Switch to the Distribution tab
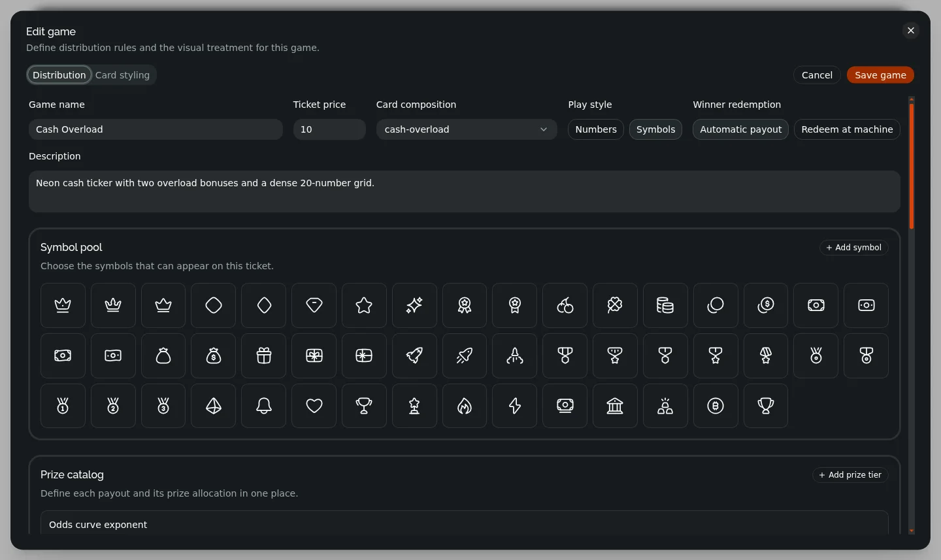Screen dimensions: 941x560 (59, 75)
